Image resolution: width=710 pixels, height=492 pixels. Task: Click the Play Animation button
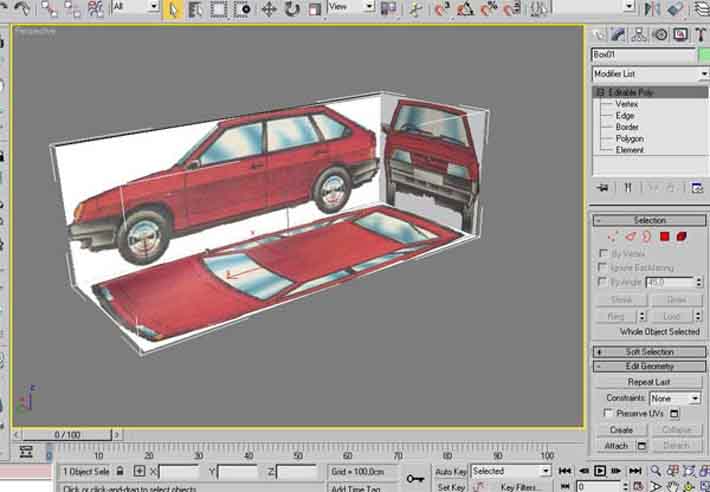[600, 471]
